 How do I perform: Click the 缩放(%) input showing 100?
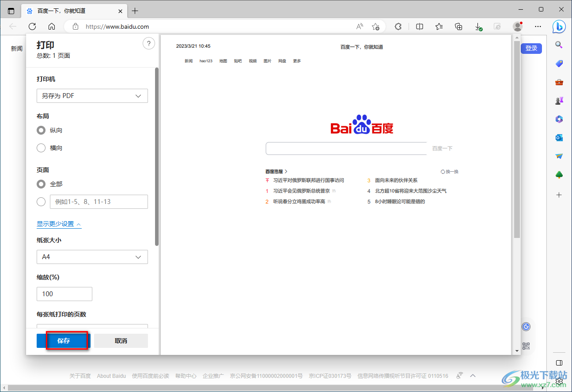click(64, 294)
